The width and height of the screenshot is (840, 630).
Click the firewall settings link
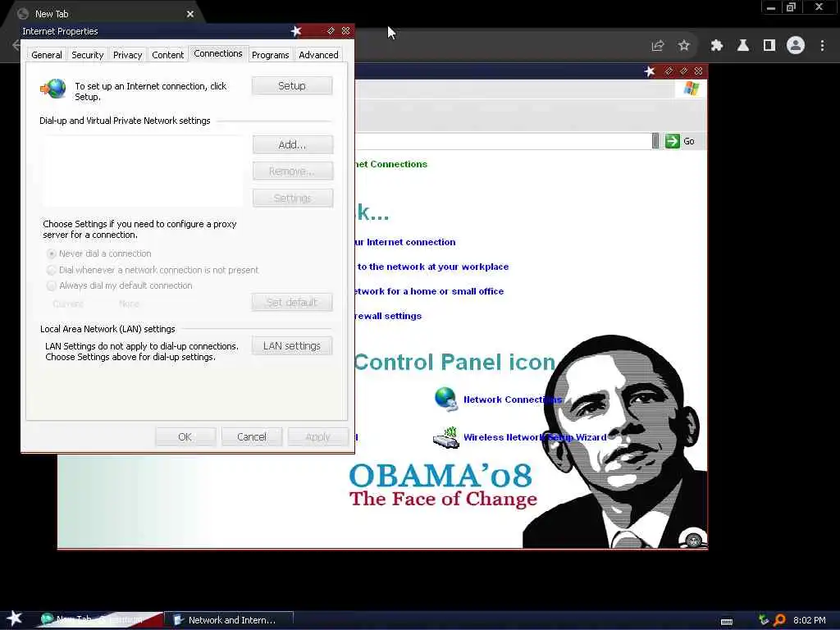[x=388, y=316]
